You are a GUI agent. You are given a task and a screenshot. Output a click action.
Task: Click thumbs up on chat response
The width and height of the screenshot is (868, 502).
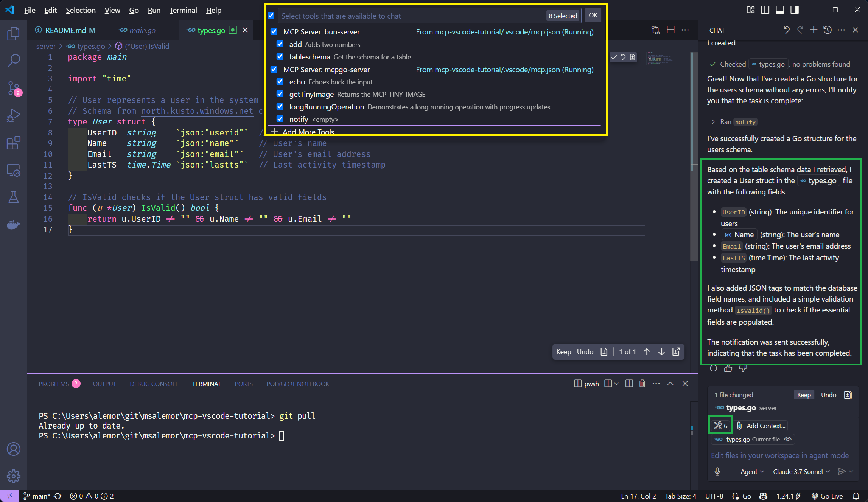click(x=728, y=368)
